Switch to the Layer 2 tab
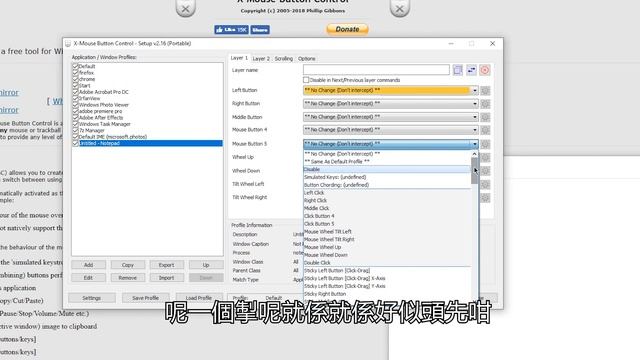This screenshot has width=640, height=360. tap(261, 59)
